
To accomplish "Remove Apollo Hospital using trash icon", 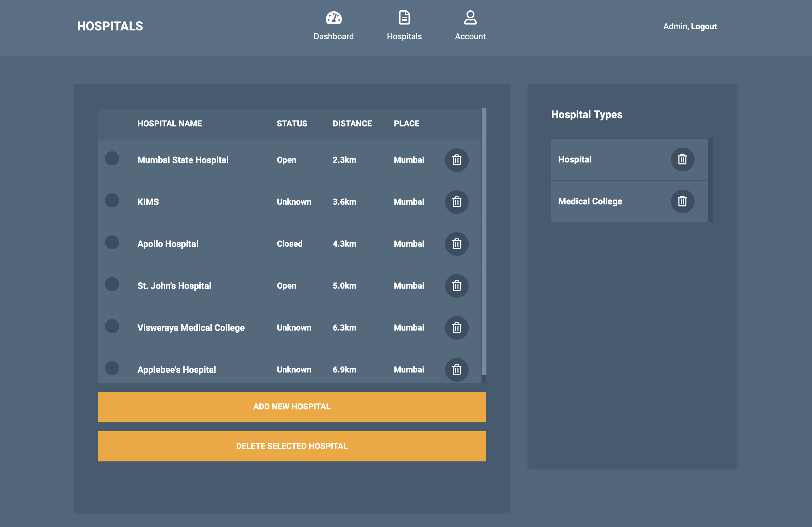I will click(x=457, y=244).
